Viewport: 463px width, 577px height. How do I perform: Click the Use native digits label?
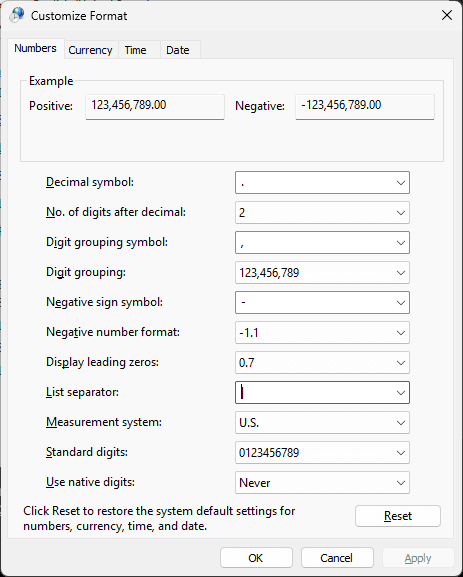coord(91,482)
